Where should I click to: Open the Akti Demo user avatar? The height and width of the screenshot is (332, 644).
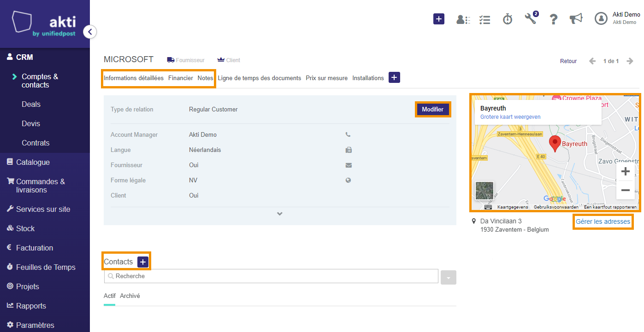tap(601, 18)
